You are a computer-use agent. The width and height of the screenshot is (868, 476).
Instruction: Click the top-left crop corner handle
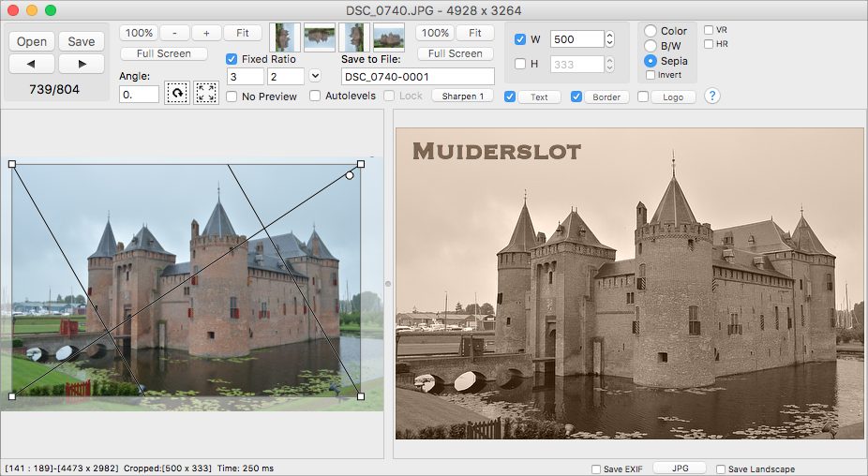[x=12, y=164]
